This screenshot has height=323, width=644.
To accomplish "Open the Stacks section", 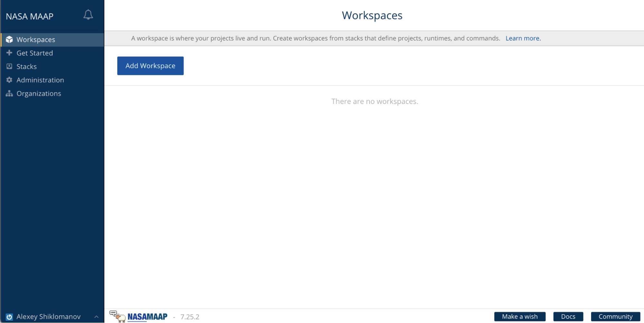I will click(x=52, y=67).
